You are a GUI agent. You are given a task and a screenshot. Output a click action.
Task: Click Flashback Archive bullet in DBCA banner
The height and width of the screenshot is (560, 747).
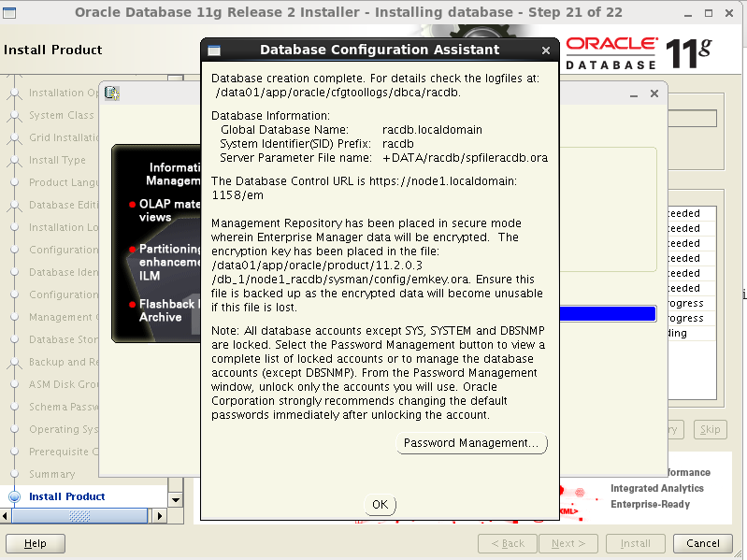point(165,310)
